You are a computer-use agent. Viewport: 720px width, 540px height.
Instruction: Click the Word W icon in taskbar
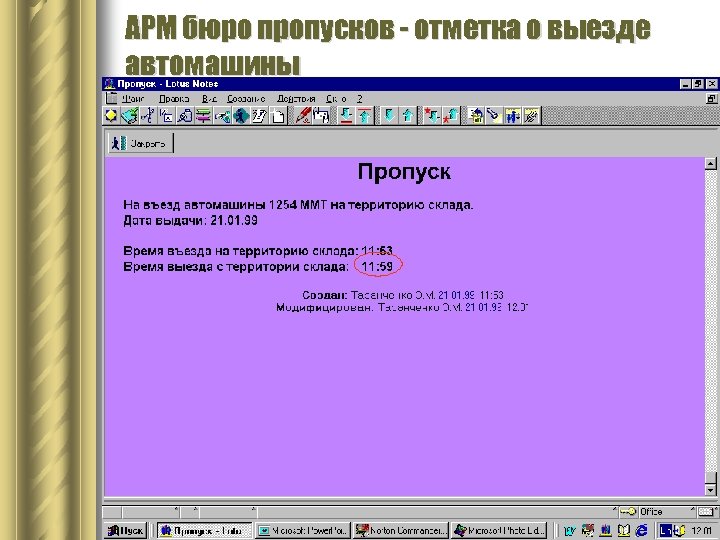pyautogui.click(x=569, y=530)
